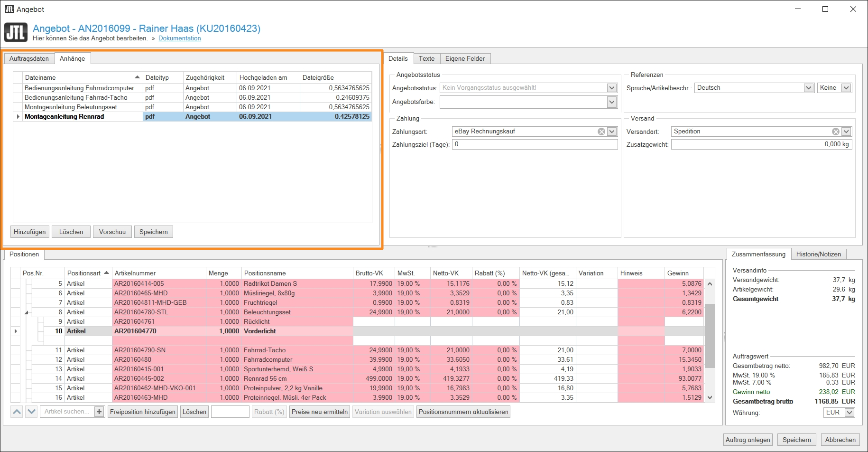Viewport: 868px width, 452px height.
Task: Clear the eBay Rechnungskauf payment selection
Action: pos(601,132)
